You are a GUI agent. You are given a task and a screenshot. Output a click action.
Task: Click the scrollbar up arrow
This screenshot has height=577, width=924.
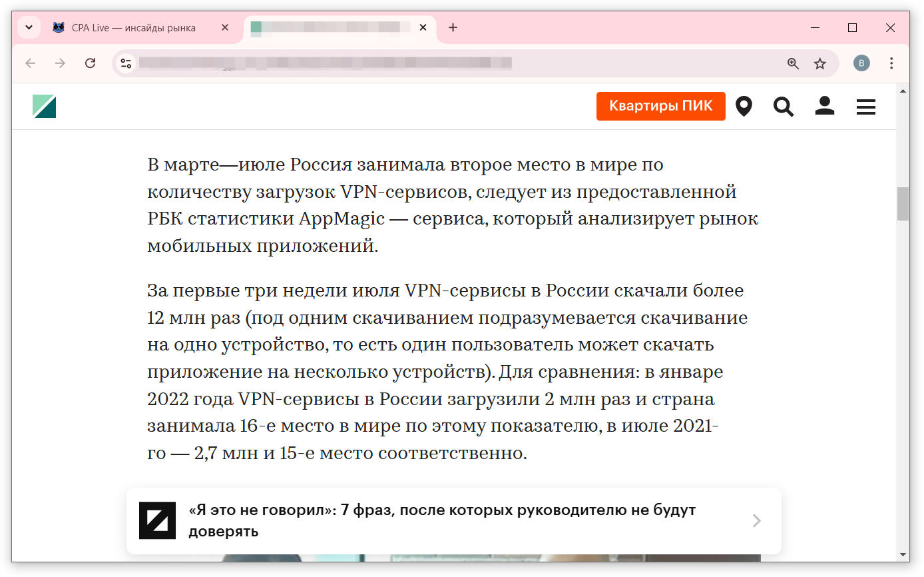point(903,91)
